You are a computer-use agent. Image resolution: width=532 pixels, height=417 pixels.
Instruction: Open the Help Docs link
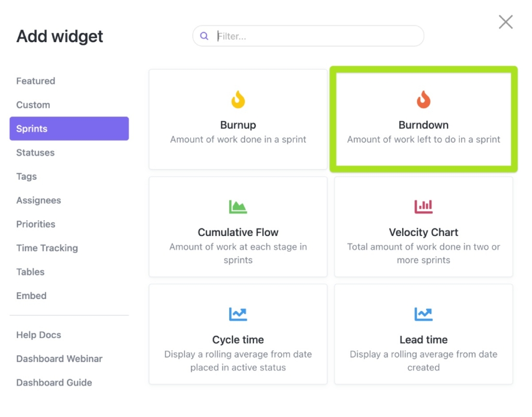38,335
